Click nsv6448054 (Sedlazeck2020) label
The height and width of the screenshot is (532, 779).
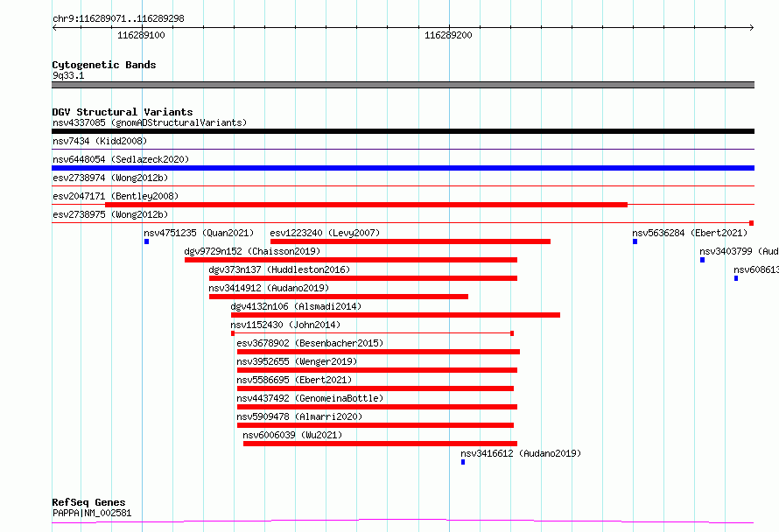pyautogui.click(x=121, y=159)
